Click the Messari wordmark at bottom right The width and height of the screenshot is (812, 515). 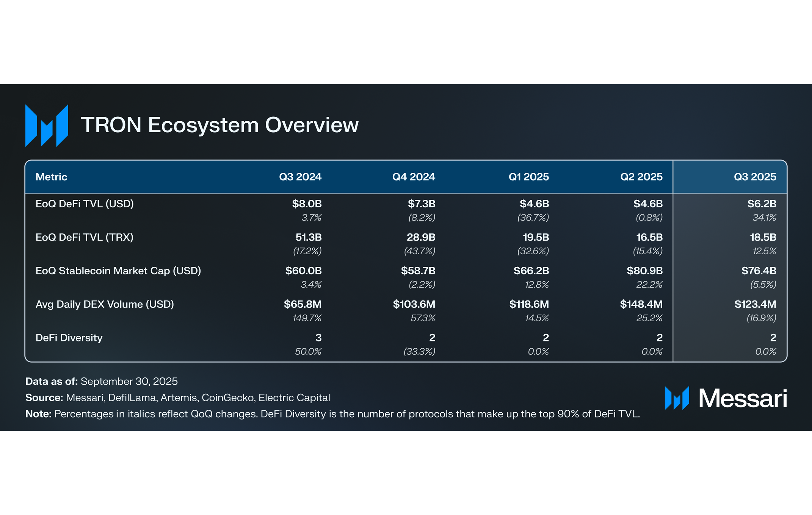(x=743, y=398)
